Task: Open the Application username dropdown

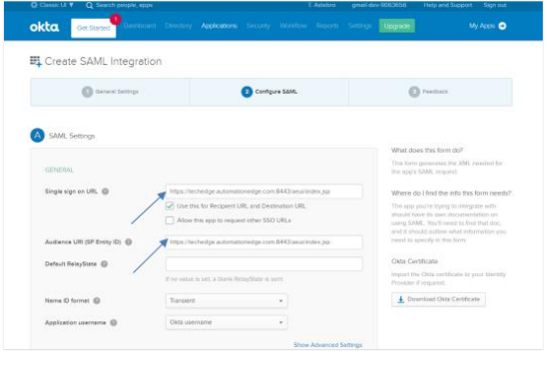Action: pyautogui.click(x=227, y=322)
